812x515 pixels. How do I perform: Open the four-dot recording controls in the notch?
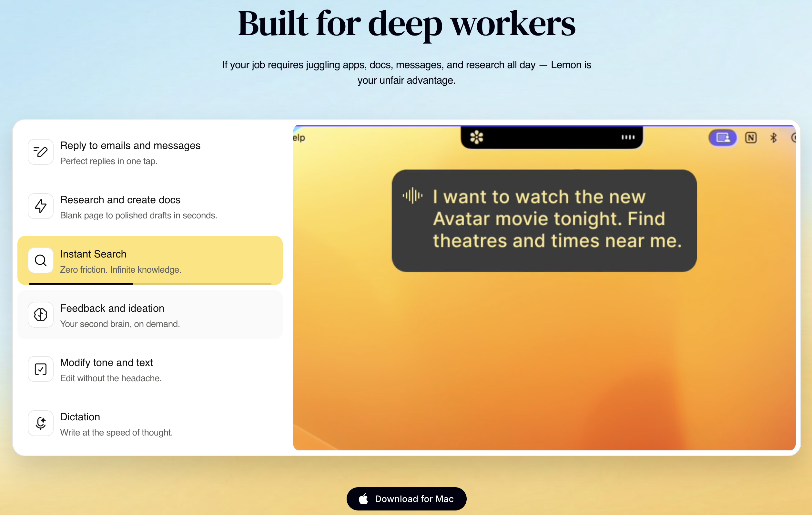tap(627, 137)
